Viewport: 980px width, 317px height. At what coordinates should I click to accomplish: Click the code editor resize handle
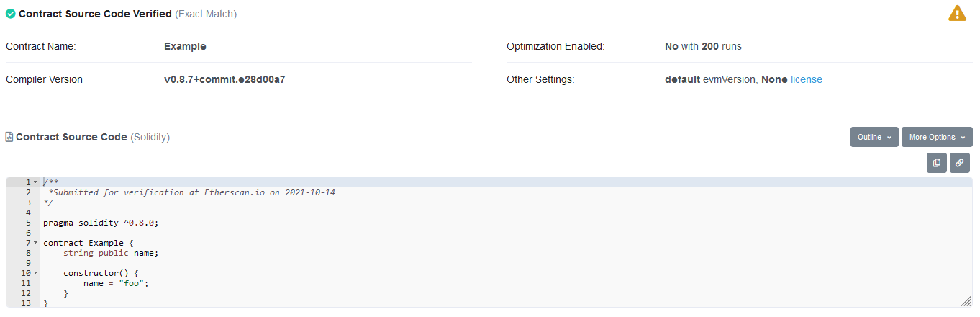point(966,301)
